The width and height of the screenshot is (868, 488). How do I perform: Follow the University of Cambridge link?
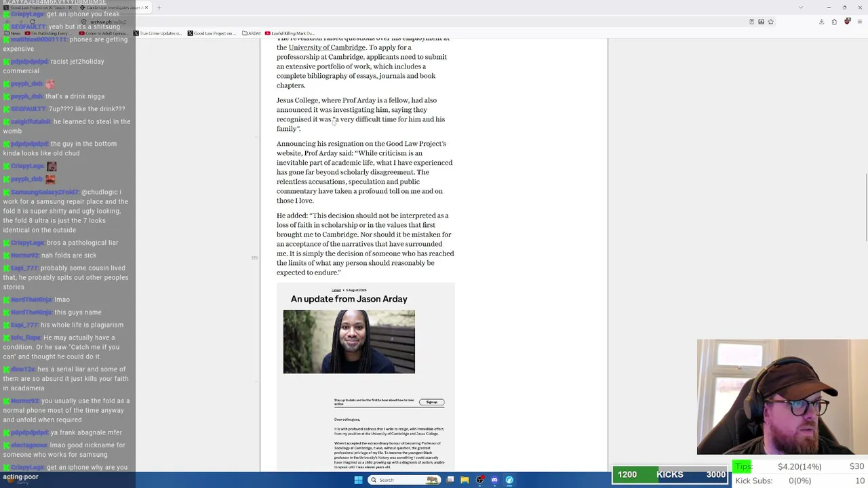click(x=327, y=47)
